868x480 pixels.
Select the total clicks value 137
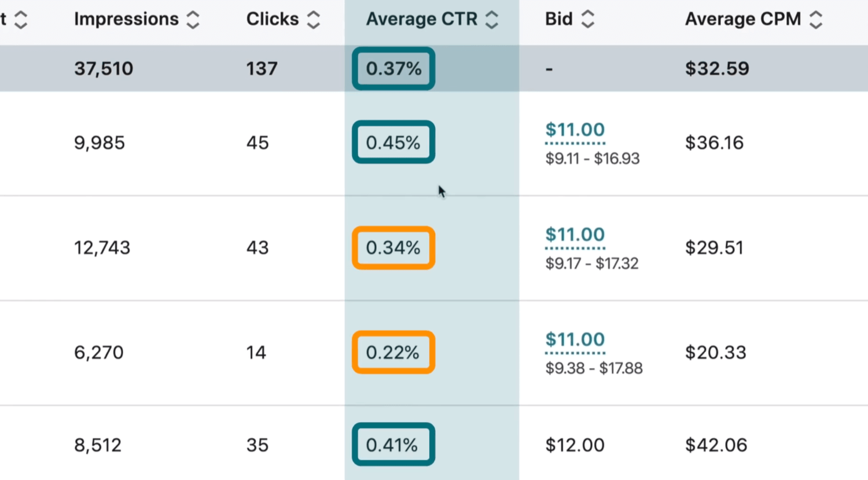point(262,68)
